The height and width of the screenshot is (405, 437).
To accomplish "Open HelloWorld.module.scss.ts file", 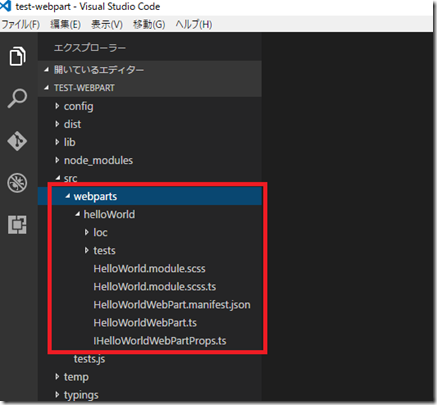I will (x=155, y=286).
